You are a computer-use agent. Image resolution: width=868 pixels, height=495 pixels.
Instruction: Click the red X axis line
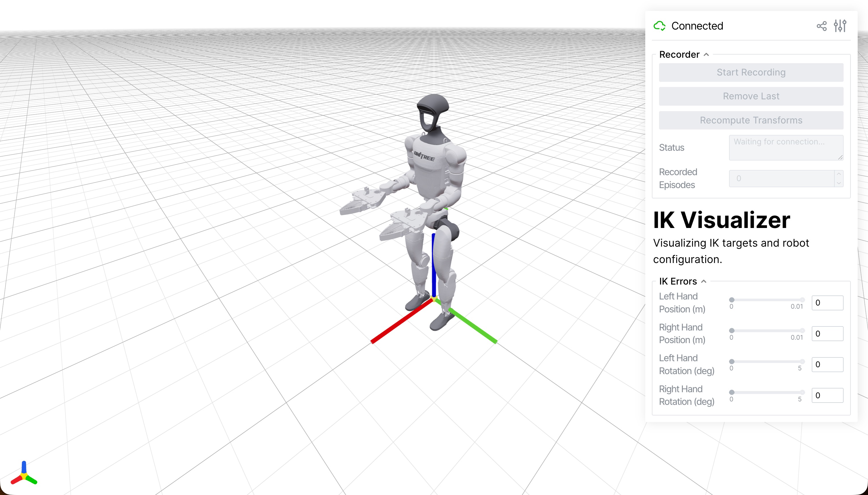(x=401, y=321)
